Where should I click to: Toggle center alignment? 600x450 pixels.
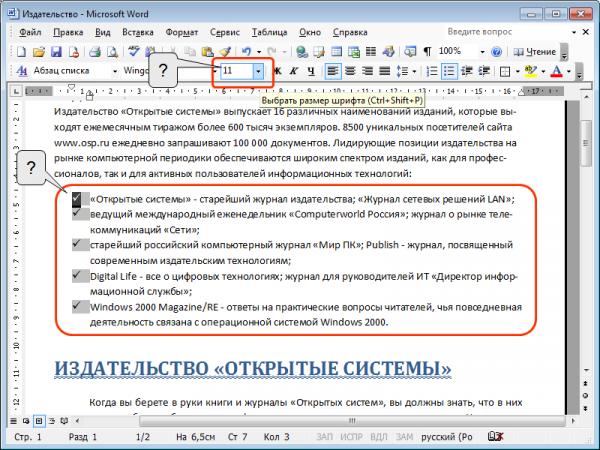click(x=350, y=71)
